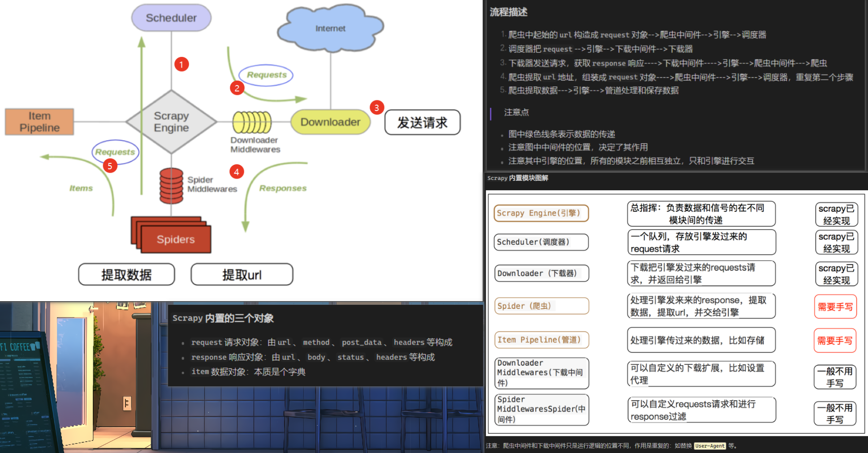This screenshot has width=868, height=453.
Task: Click the 提取数据 label box
Action: click(x=126, y=274)
